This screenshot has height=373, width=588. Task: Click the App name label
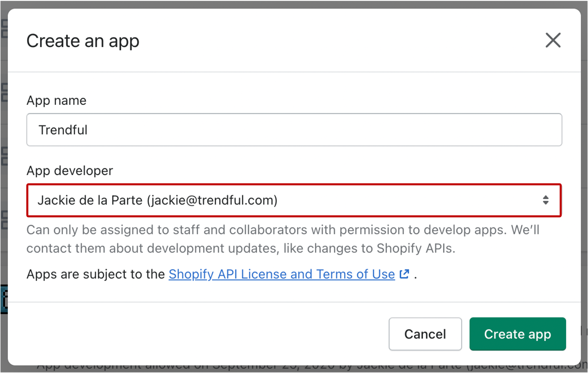(x=56, y=101)
